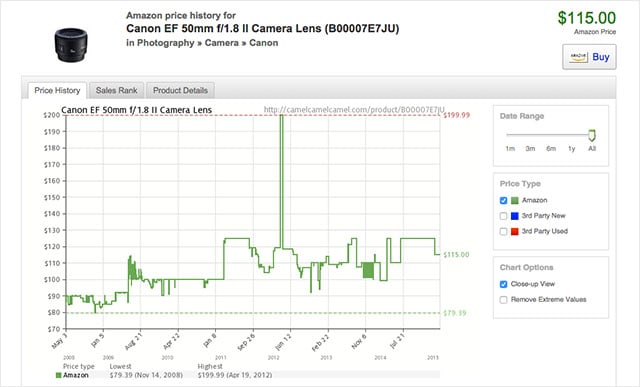
Task: Disable the Close-up View checkbox
Action: (503, 284)
